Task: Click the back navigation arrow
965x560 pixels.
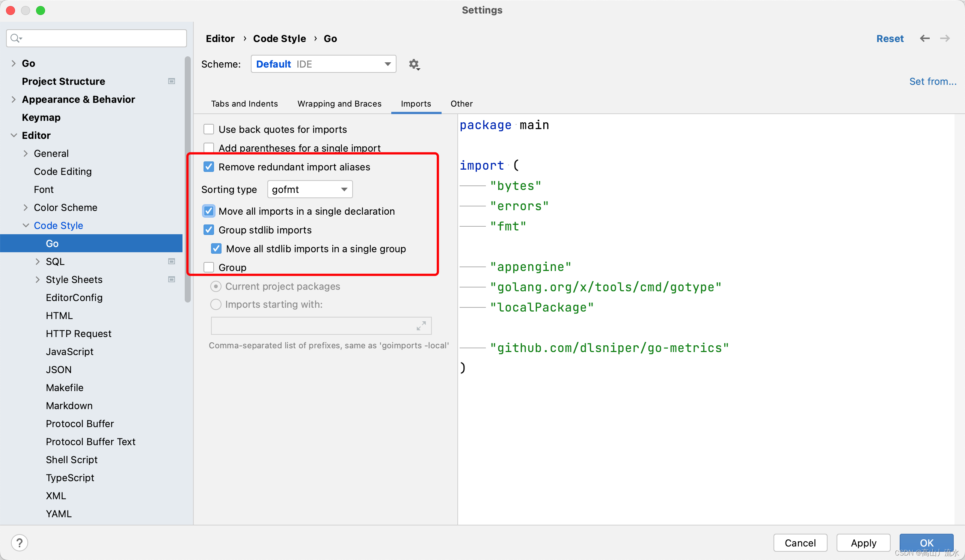Action: 924,38
